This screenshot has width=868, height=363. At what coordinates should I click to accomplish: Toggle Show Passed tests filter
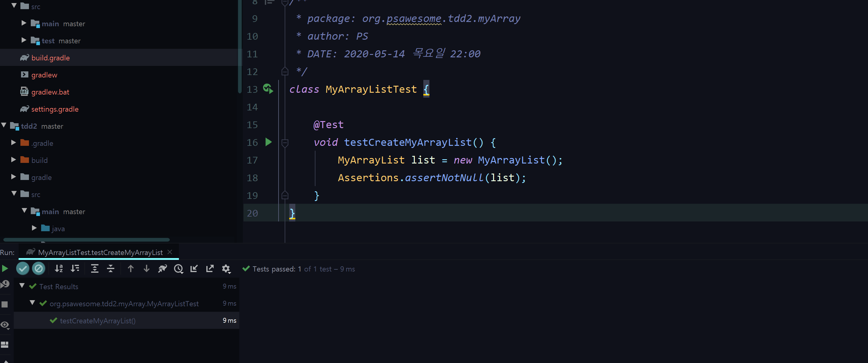click(23, 268)
